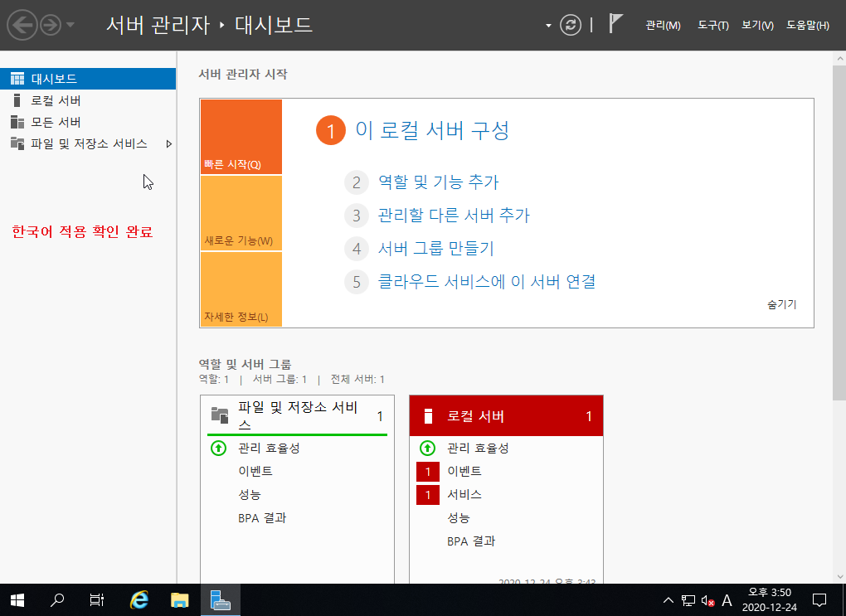This screenshot has height=616, width=846.
Task: Open the 도움말(H) menu
Action: (x=808, y=26)
